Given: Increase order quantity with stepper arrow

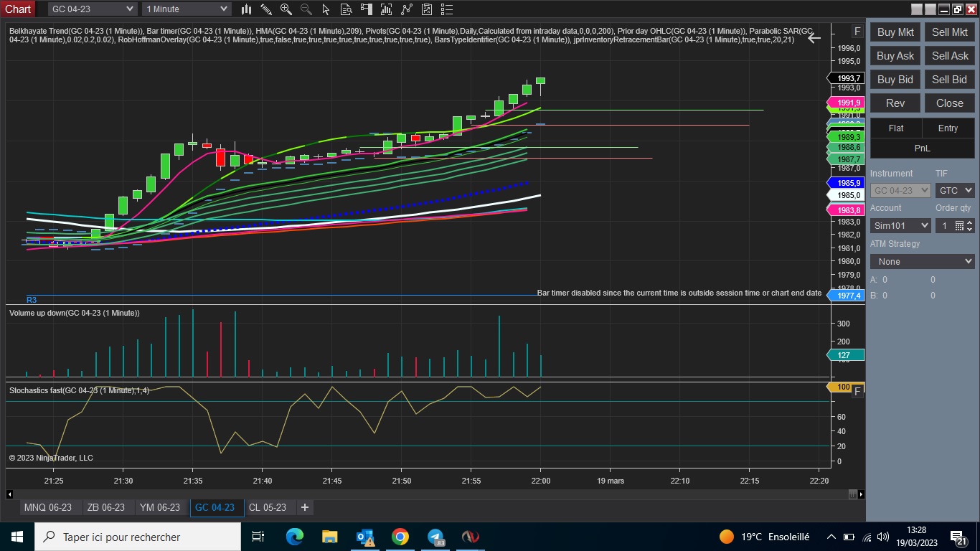Looking at the screenshot, I should point(970,222).
